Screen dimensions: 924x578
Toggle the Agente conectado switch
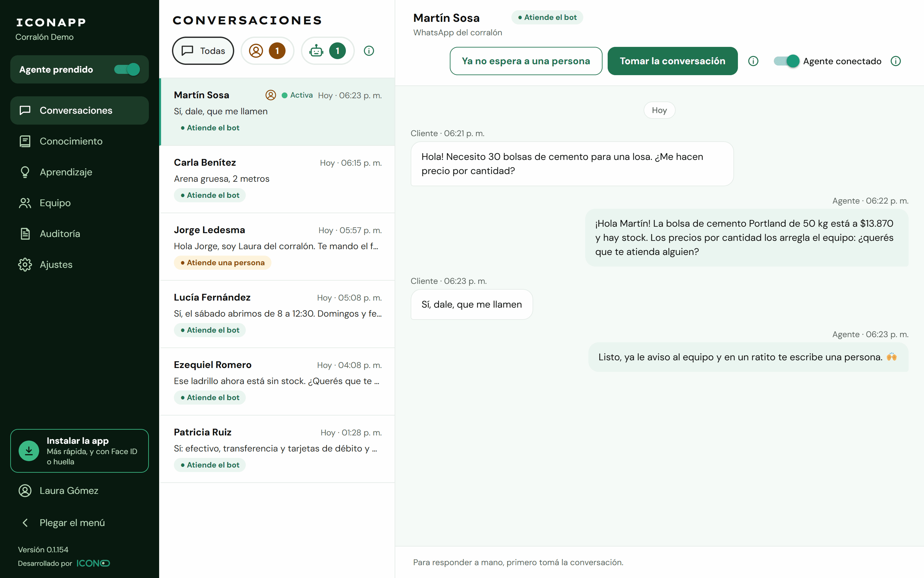[786, 61]
